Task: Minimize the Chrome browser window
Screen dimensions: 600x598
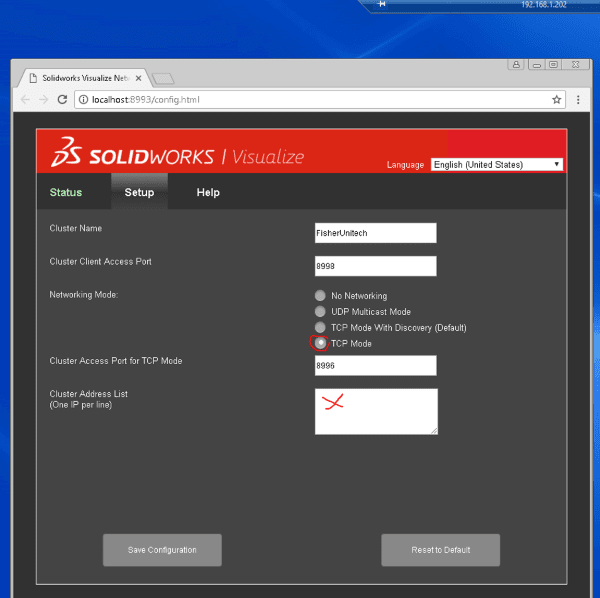Action: 537,65
